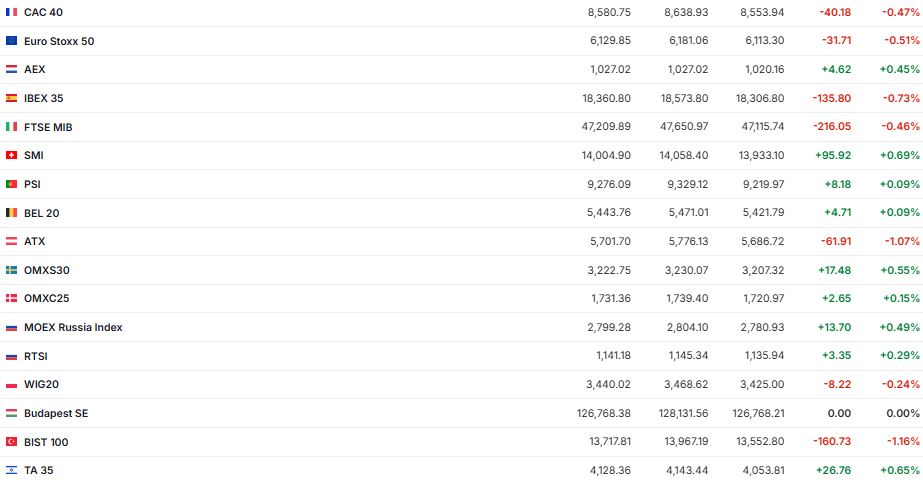Click the ATX percent change -1.07%
This screenshot has width=923, height=483.
pos(900,241)
